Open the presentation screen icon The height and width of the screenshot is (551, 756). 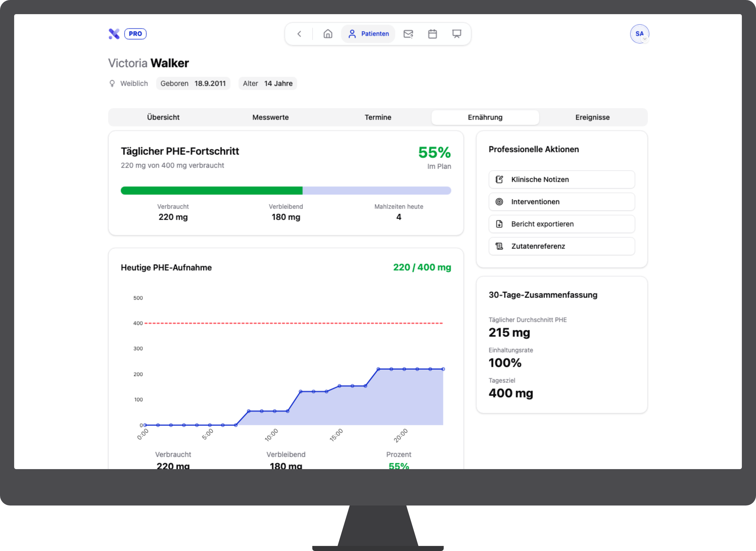pos(456,34)
